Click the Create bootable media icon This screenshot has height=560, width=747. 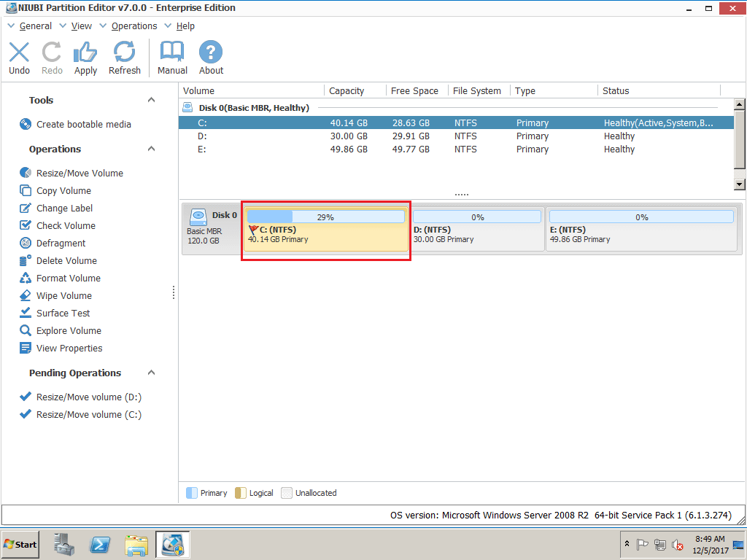coord(26,124)
